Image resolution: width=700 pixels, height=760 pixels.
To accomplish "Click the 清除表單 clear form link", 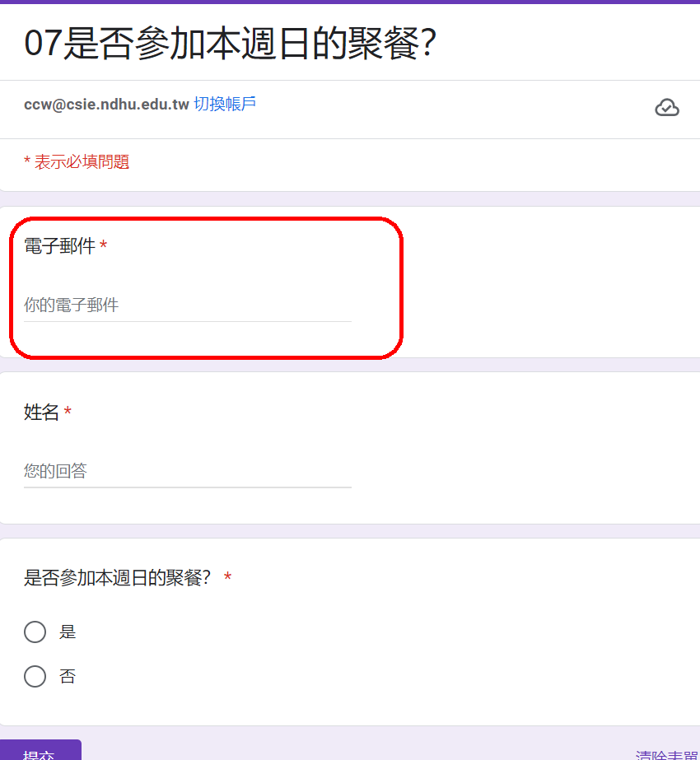I will coord(667,755).
